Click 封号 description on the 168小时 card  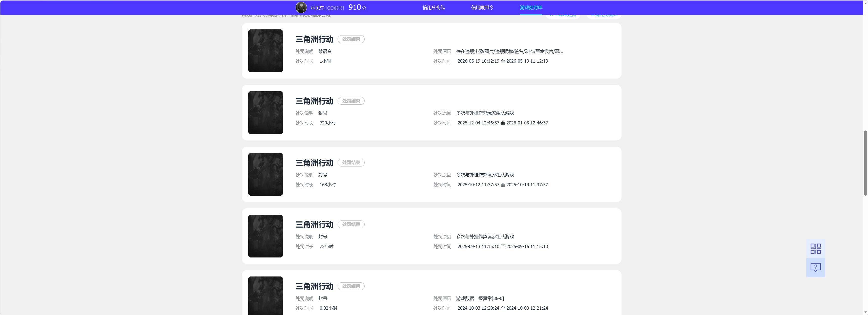pyautogui.click(x=322, y=175)
